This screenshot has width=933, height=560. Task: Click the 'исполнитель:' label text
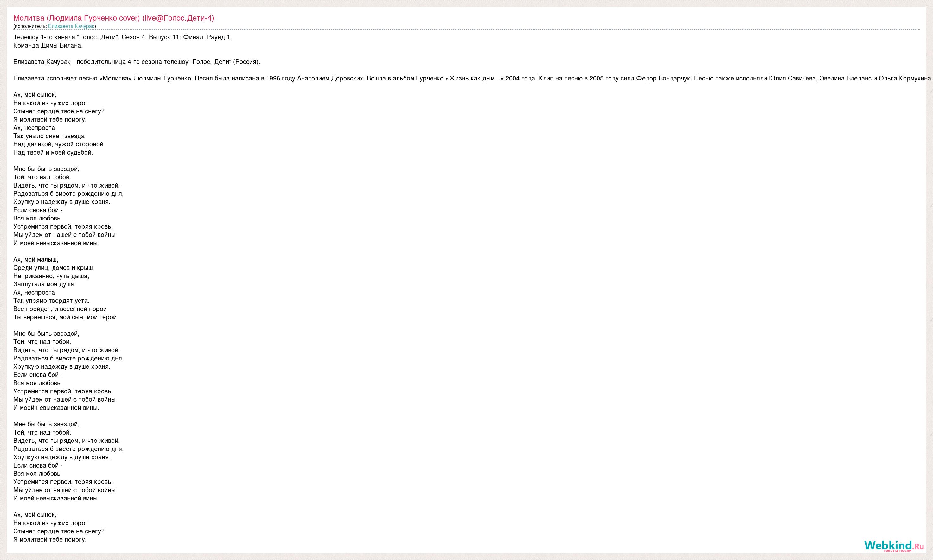point(30,26)
